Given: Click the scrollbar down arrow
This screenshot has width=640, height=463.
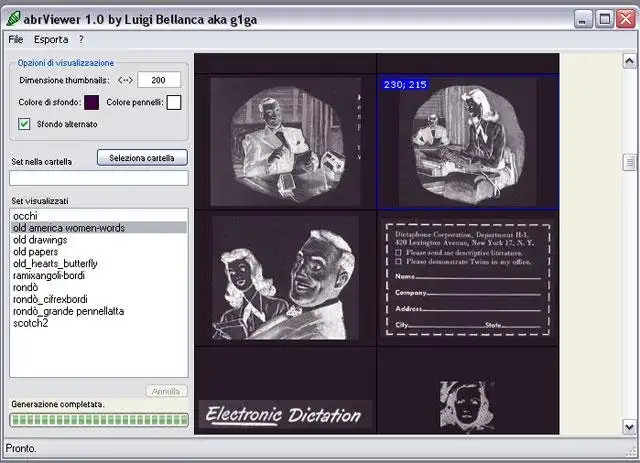Looking at the screenshot, I should (x=629, y=427).
